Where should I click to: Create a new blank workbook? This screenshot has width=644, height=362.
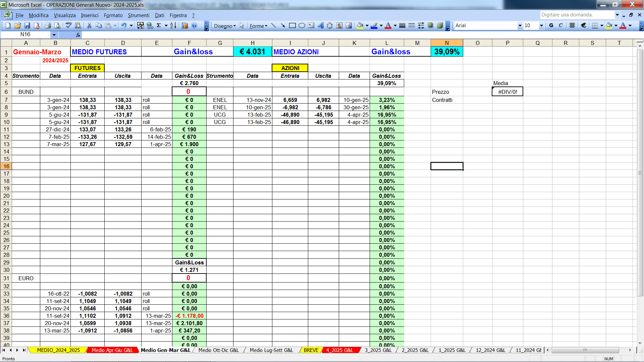(x=8, y=25)
